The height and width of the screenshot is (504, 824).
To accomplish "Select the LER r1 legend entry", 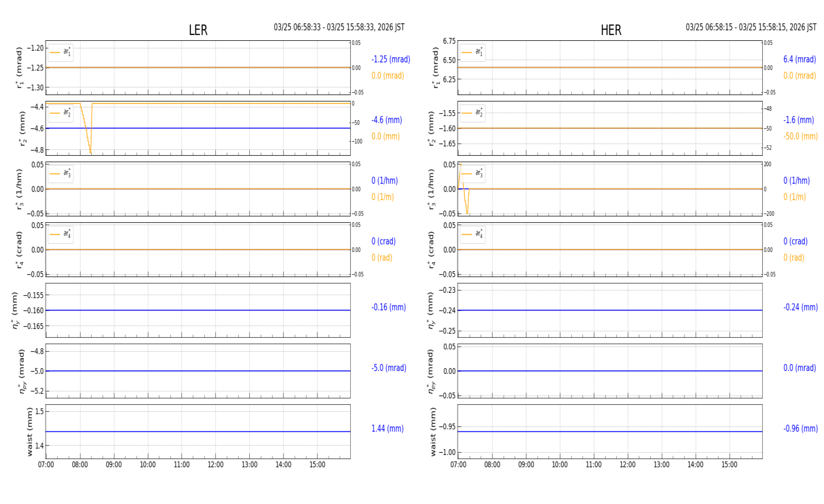I will [61, 52].
